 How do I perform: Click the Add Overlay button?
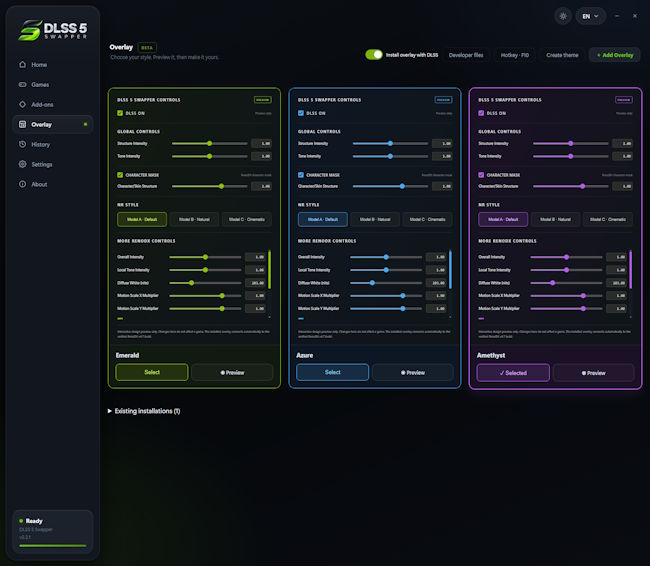tap(615, 55)
